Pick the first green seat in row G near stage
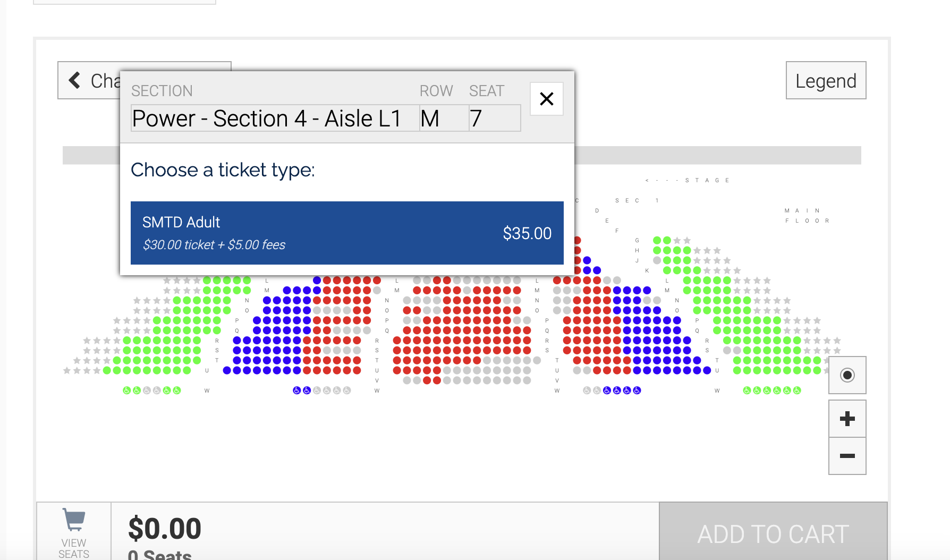Viewport: 950px width, 560px height. tap(657, 240)
